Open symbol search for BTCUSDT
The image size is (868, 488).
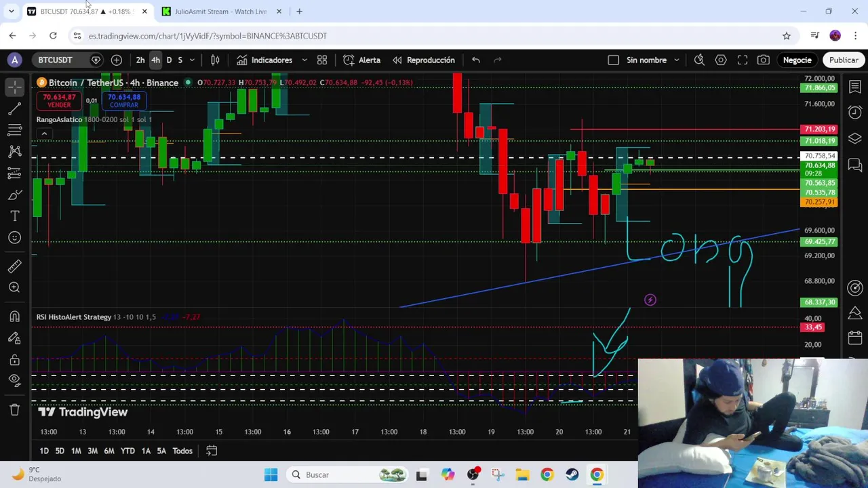55,60
